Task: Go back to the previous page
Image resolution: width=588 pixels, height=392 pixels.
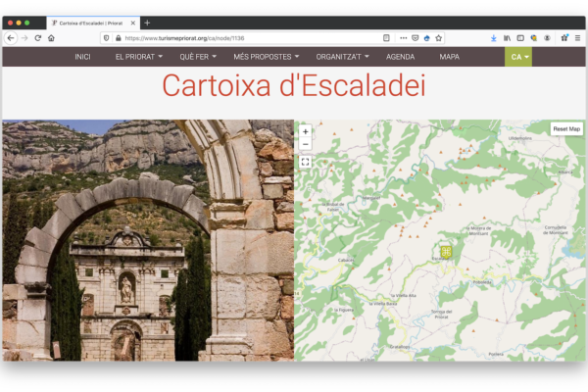Action: 11,38
